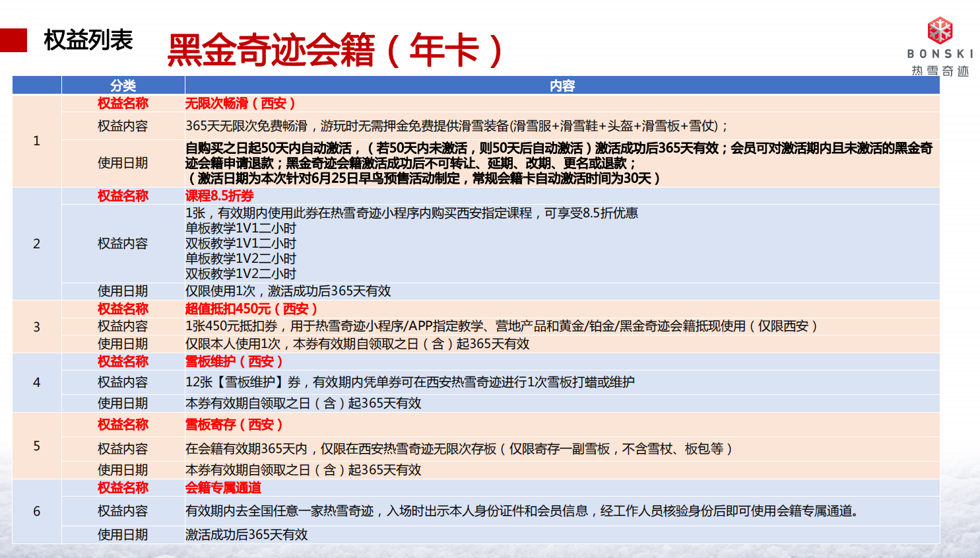
Task: Click row number 4 cell
Action: coord(37,382)
